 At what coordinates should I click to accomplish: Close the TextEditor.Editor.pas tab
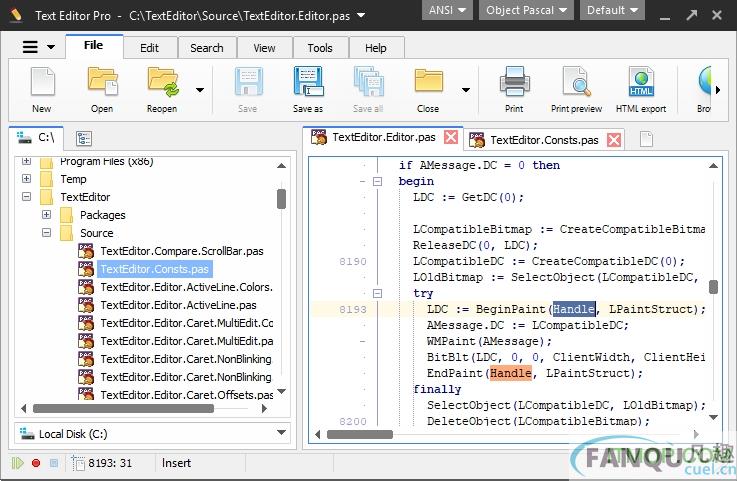[x=451, y=138]
